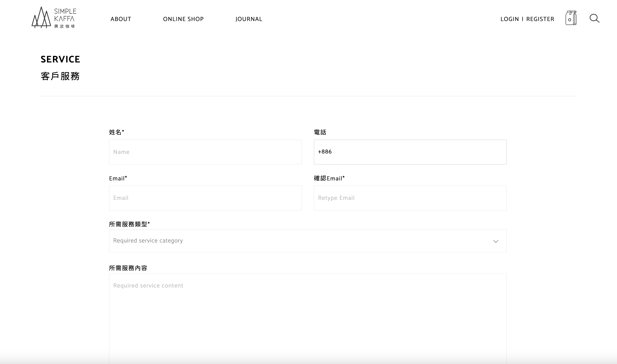Click the 電話 field label
The height and width of the screenshot is (364, 617).
tap(320, 132)
